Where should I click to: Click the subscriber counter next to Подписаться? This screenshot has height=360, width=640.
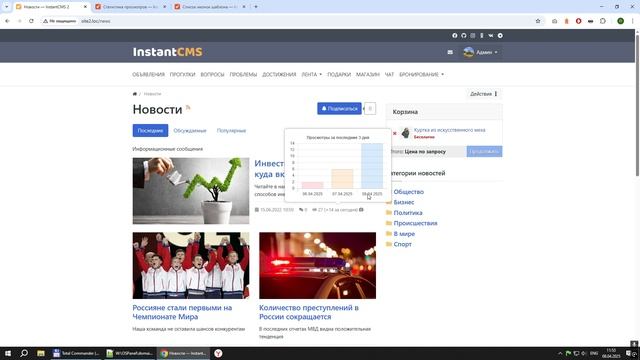tap(370, 109)
